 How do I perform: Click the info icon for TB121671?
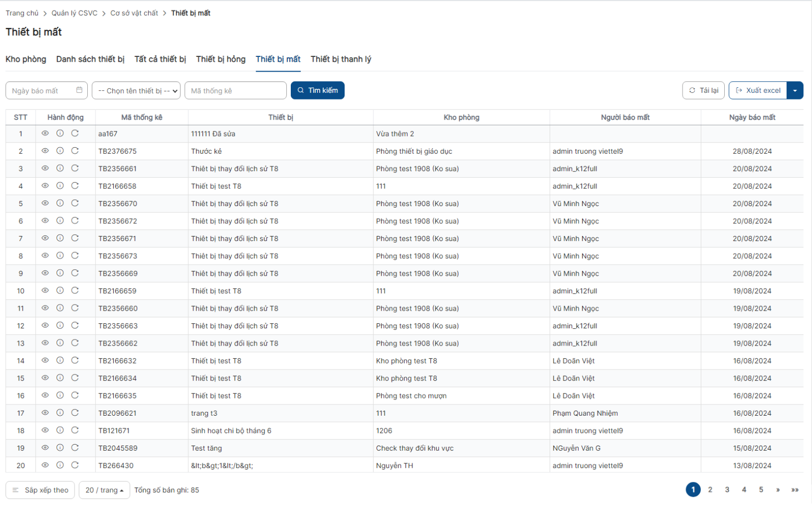(x=60, y=430)
